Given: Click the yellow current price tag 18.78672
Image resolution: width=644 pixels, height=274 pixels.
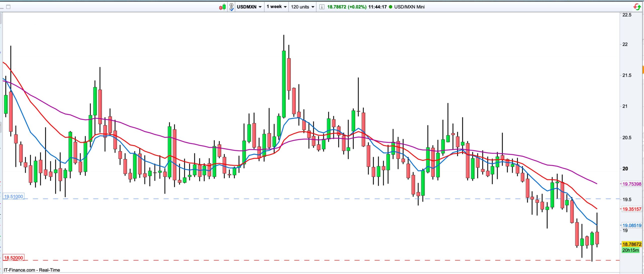Looking at the screenshot, I should point(632,244).
